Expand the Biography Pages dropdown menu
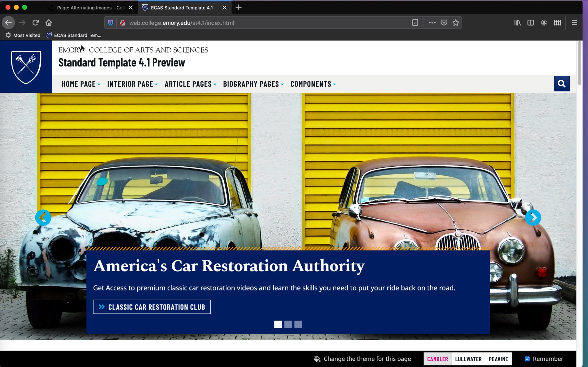Image resolution: width=588 pixels, height=367 pixels. coord(254,84)
